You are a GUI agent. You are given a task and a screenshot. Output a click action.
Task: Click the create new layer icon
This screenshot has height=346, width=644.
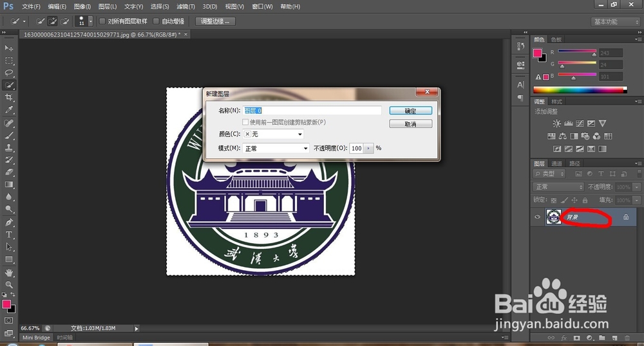[614, 338]
